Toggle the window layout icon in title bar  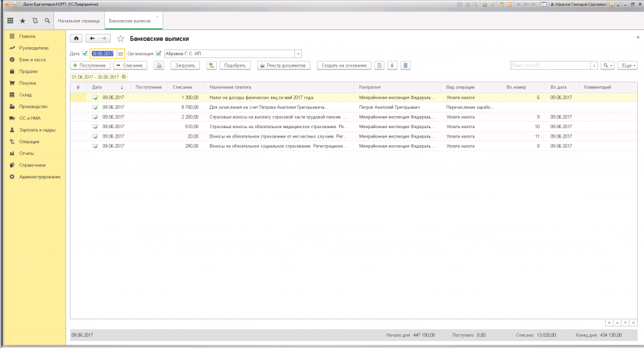(543, 4)
